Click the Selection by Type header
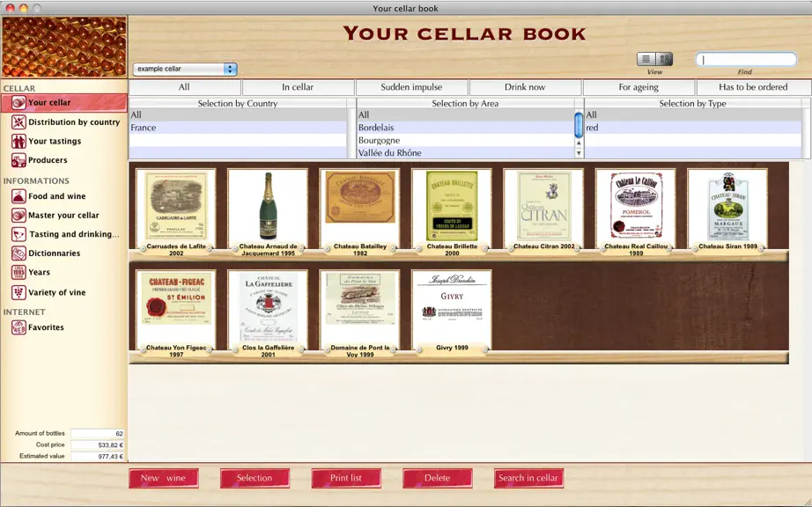The width and height of the screenshot is (812, 507). coord(693,104)
